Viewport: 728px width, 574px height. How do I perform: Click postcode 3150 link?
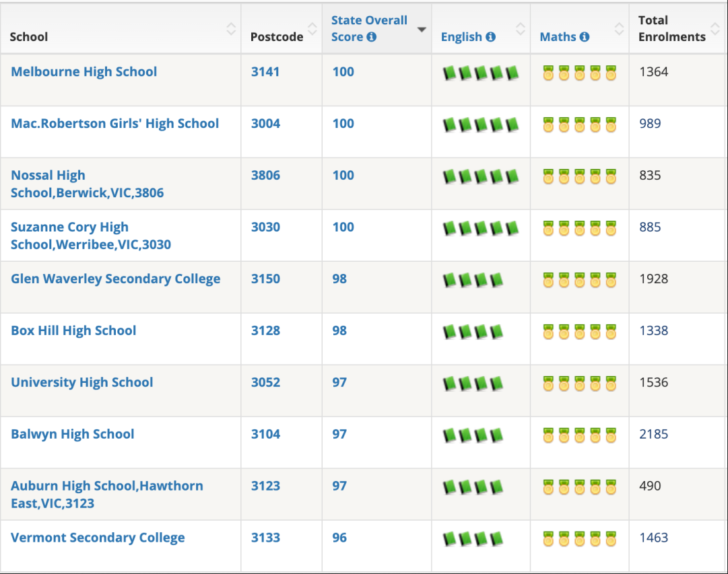[265, 279]
